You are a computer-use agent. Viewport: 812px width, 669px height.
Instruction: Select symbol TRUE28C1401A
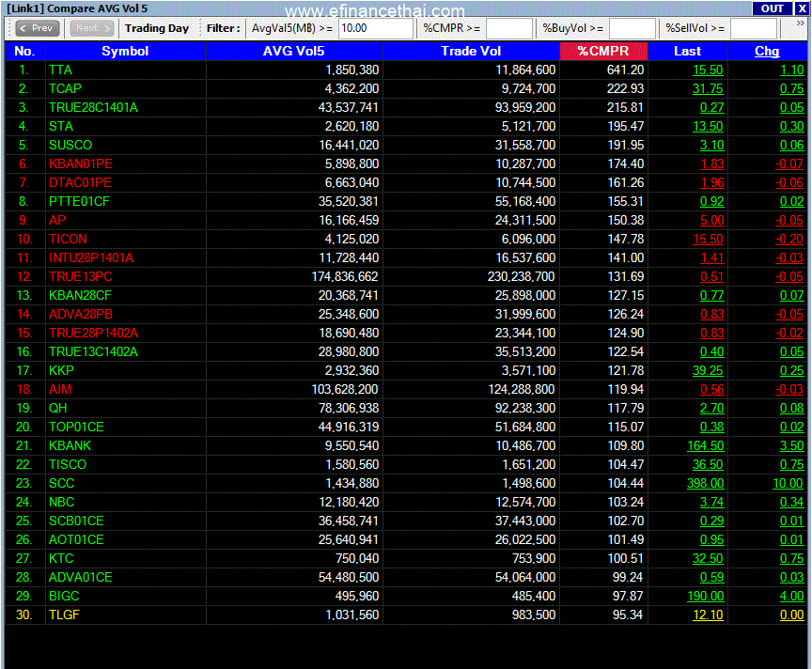pos(94,108)
